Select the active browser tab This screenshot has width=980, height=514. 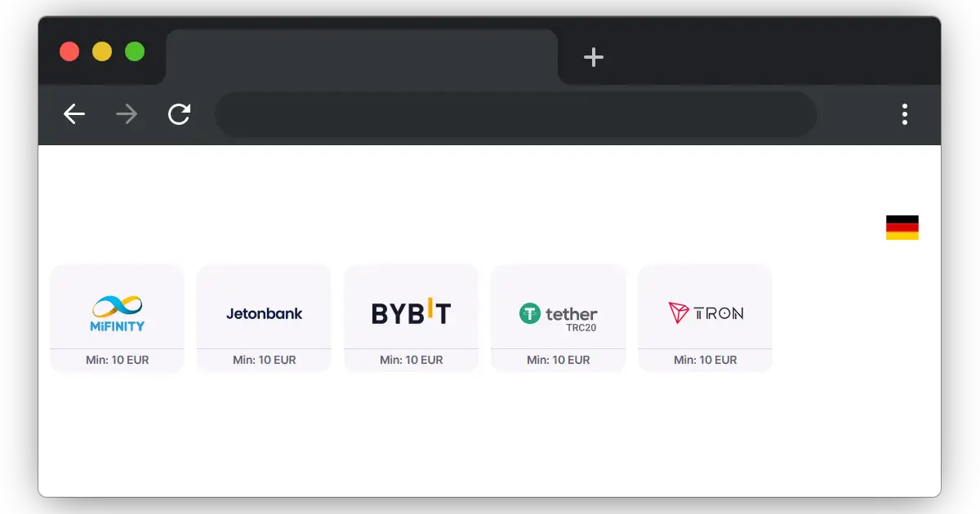(362, 57)
